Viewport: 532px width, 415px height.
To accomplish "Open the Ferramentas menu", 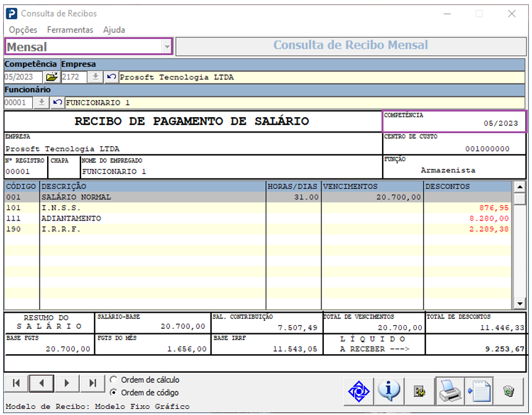I will pos(70,30).
